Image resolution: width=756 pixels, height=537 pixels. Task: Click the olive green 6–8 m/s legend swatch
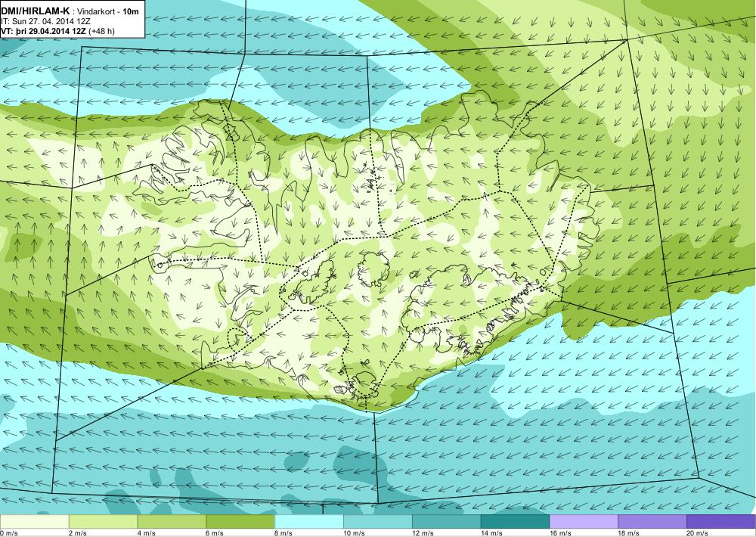point(240,522)
